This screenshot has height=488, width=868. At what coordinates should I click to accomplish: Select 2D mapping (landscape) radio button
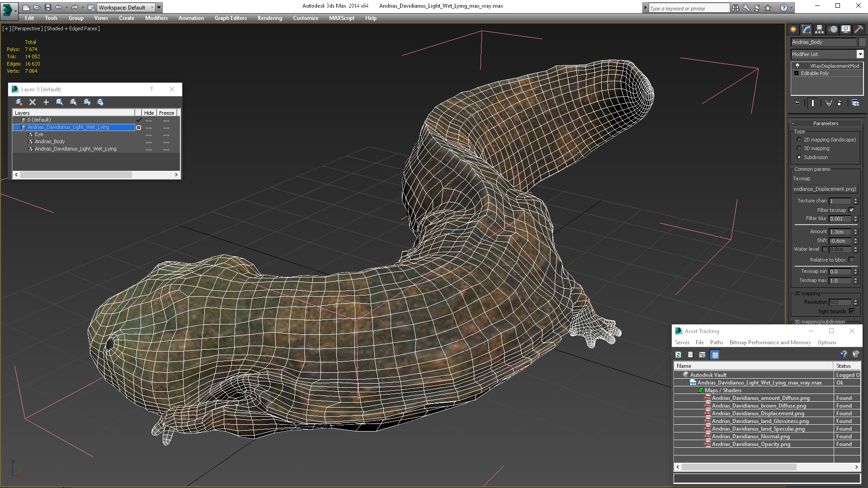coord(799,140)
